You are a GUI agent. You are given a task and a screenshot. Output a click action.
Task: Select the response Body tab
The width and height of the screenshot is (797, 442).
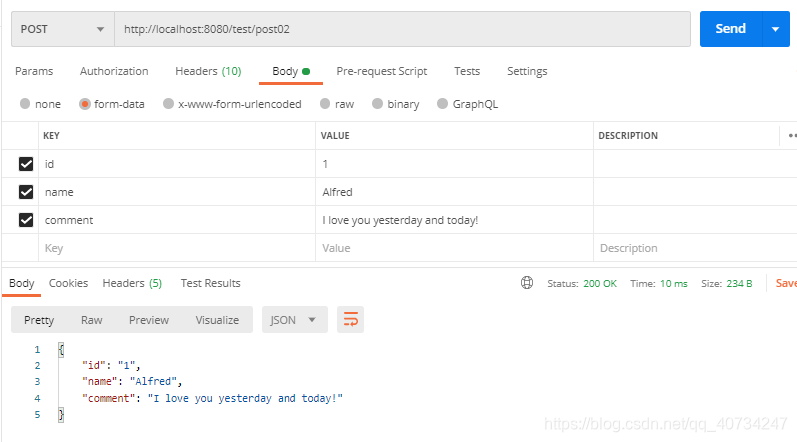click(21, 283)
